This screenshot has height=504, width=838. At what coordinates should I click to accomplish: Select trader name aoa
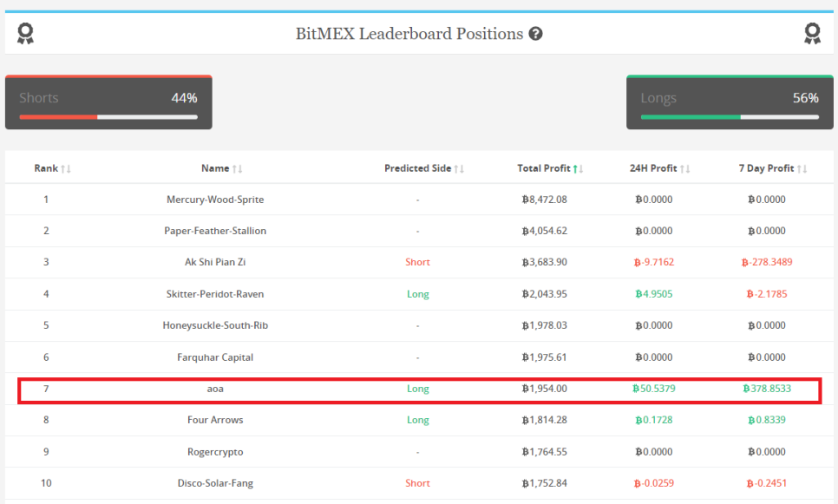(x=215, y=389)
